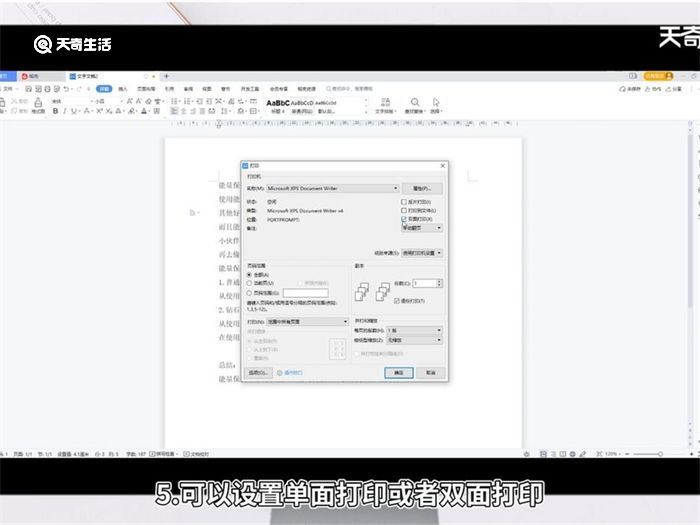
Task: Select the Page range radio button
Action: pos(249,293)
